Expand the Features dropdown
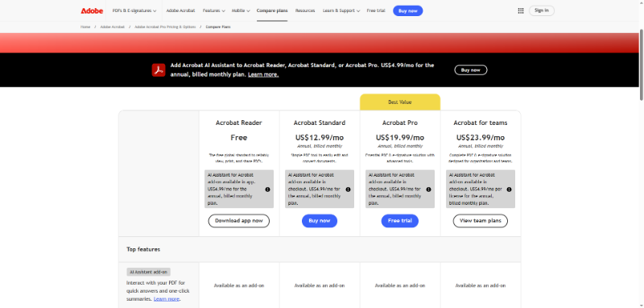This screenshot has height=308, width=644. pos(213,10)
